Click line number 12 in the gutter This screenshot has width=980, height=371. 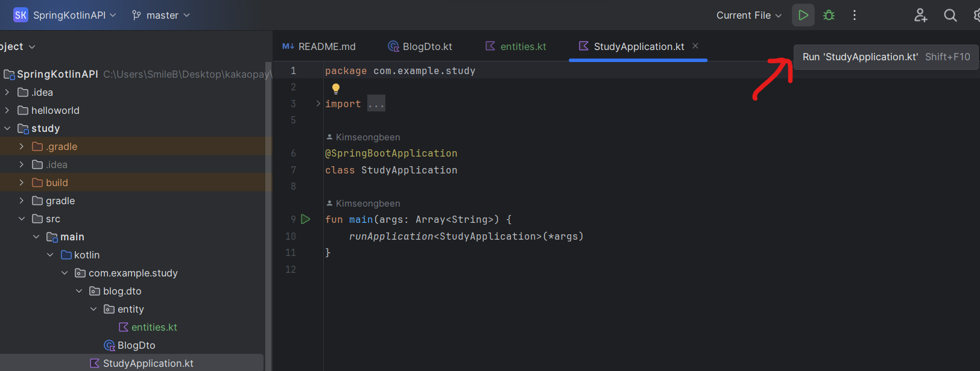[x=291, y=269]
